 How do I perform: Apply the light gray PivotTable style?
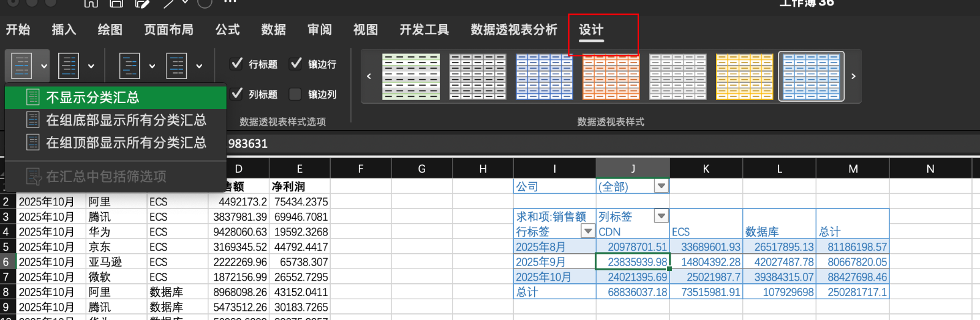coord(678,77)
